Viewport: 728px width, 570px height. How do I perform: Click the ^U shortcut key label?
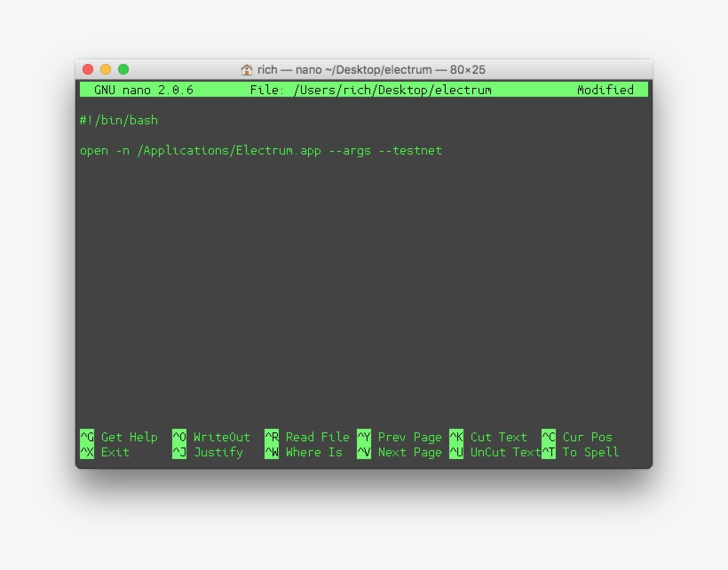click(456, 452)
